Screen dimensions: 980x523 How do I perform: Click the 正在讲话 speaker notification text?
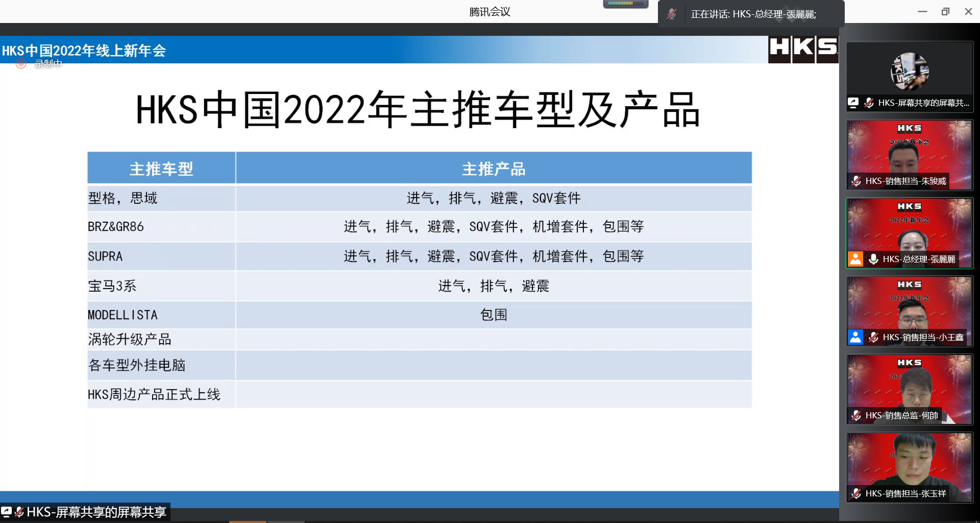(x=753, y=14)
